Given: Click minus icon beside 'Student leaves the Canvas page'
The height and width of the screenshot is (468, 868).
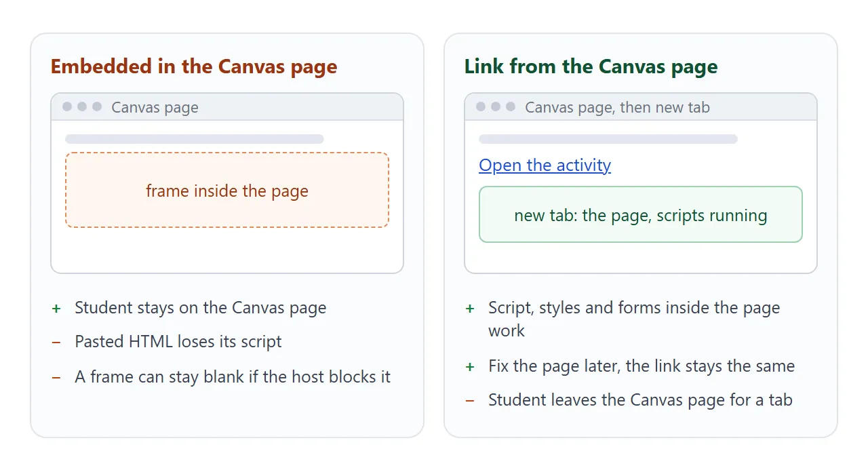Looking at the screenshot, I should [x=470, y=401].
